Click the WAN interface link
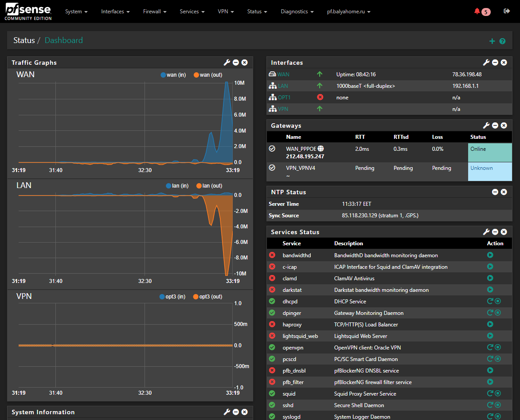Viewport: 520px width, 420px height. tap(283, 75)
